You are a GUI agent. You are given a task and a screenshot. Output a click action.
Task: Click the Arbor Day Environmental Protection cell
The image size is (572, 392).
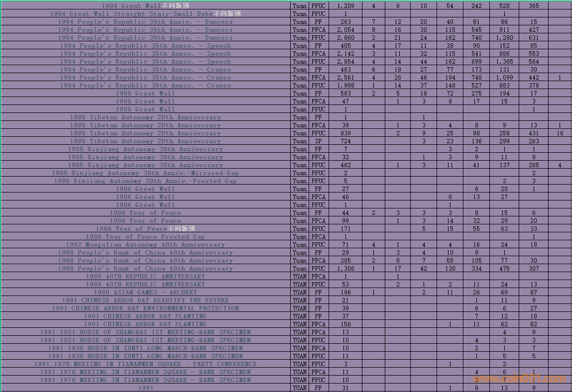145,308
